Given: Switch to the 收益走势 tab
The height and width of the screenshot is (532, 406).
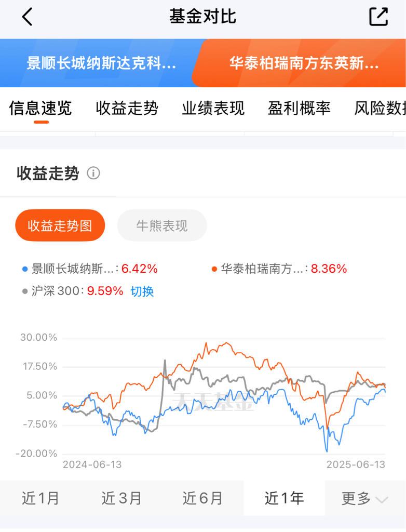Looking at the screenshot, I should click(127, 108).
